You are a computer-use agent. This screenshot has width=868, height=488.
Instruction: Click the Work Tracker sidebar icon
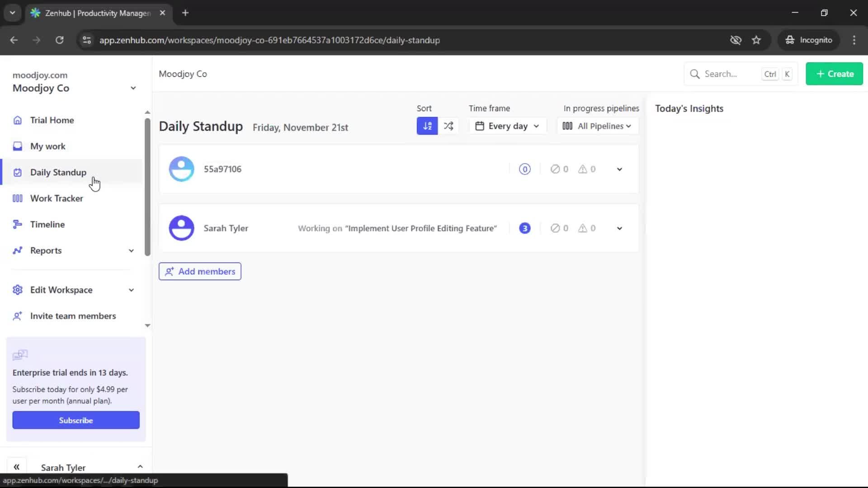tap(17, 198)
